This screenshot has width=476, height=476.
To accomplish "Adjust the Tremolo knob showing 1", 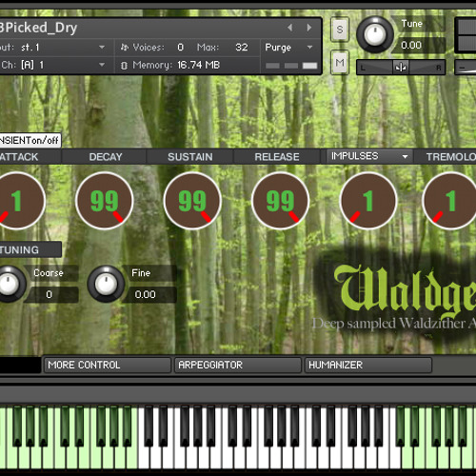I will click(x=450, y=201).
